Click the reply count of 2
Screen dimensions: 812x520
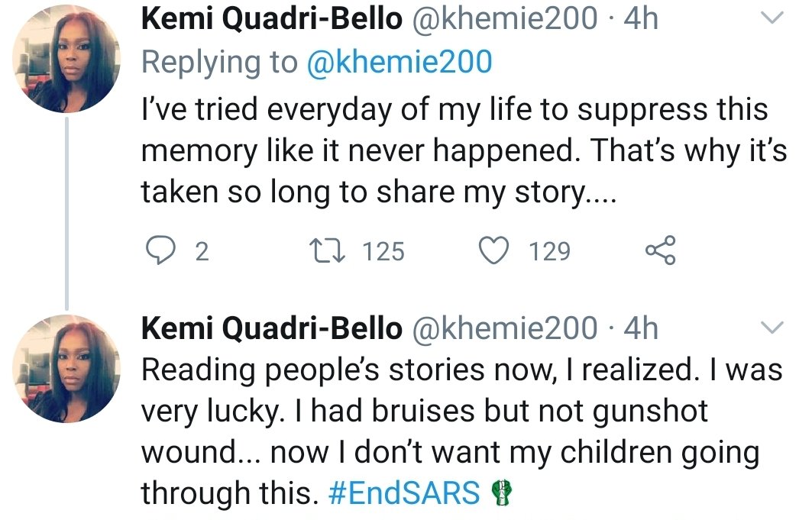[202, 251]
